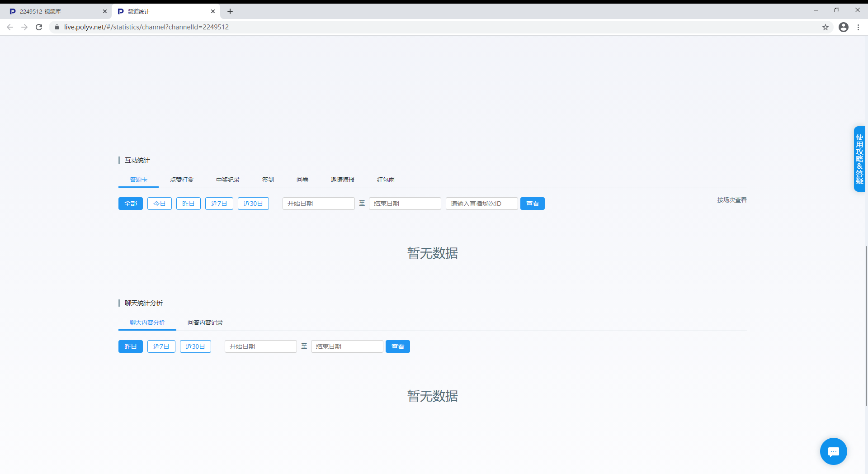Image resolution: width=868 pixels, height=474 pixels.
Task: Open the Chrome three-dot menu
Action: [x=858, y=27]
